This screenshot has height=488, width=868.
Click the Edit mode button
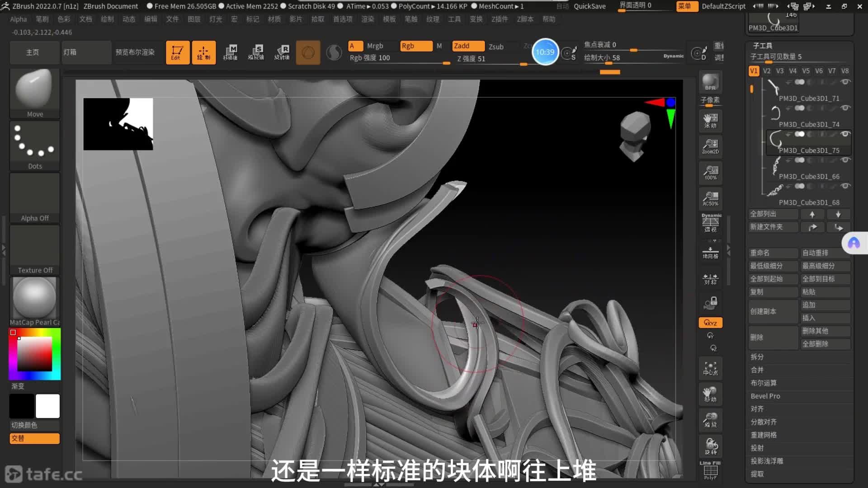pyautogui.click(x=177, y=52)
